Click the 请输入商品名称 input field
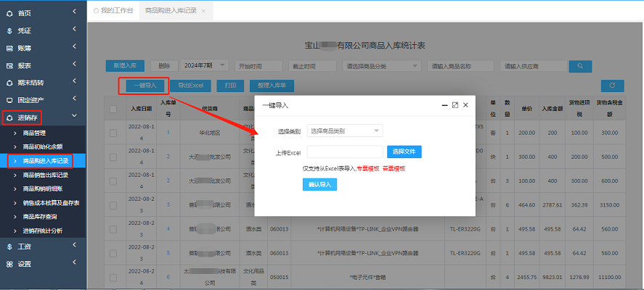644x290 pixels. [460, 66]
